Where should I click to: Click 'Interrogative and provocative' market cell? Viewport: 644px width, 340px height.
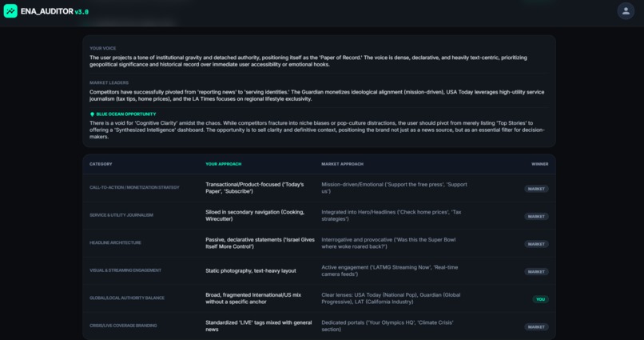click(388, 243)
